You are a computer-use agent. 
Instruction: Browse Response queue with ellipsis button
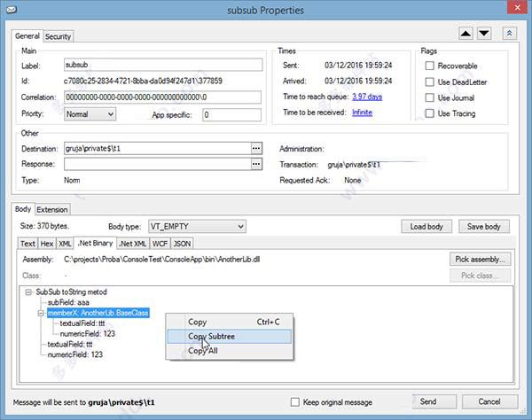pyautogui.click(x=256, y=164)
